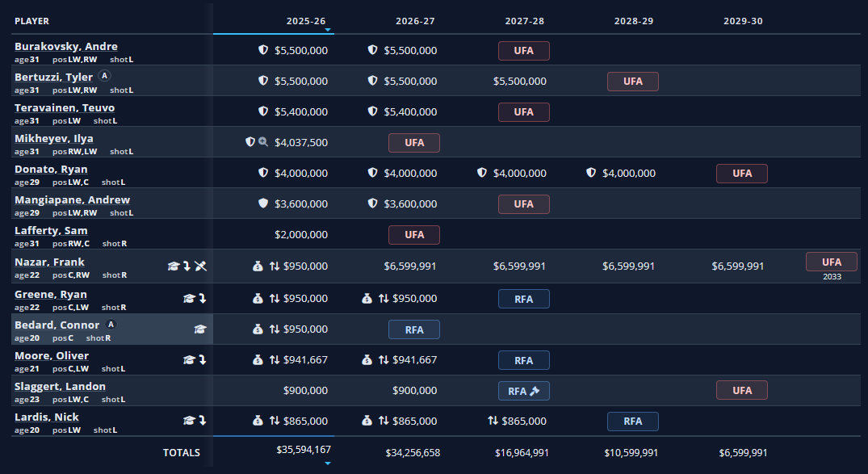Screen dimensions: 868x474
Task: Click the gavel arbitration icon in Slaggert's RFA badge
Action: coord(535,391)
